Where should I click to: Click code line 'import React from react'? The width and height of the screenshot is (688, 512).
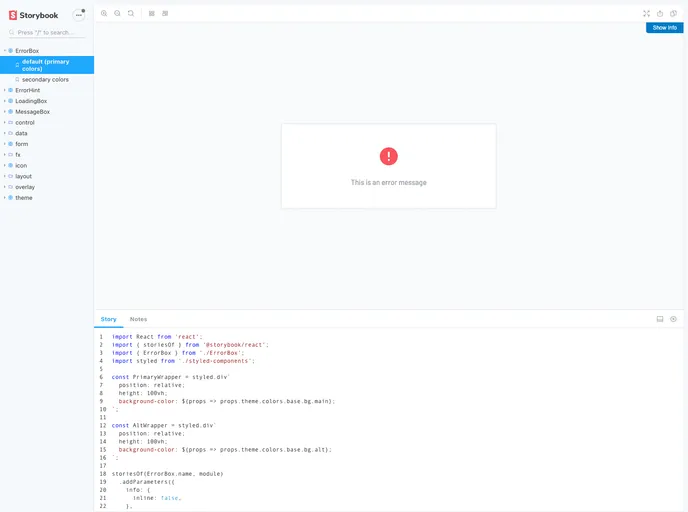coord(157,337)
